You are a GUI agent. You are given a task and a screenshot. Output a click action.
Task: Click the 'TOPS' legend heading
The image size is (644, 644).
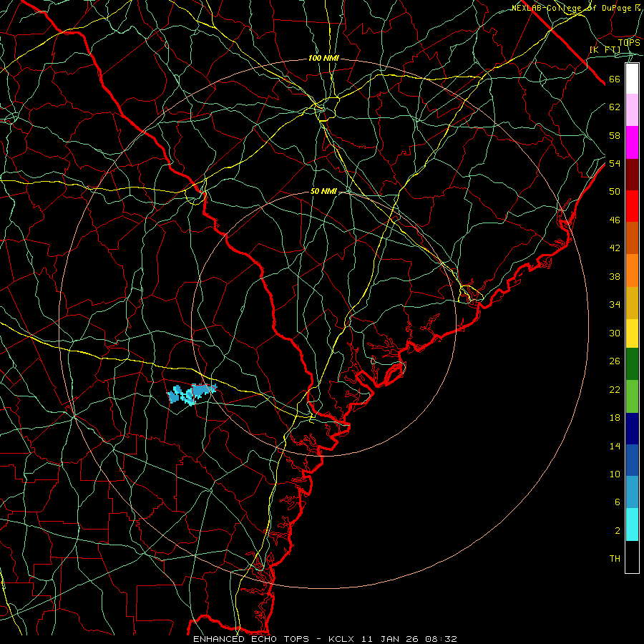[629, 42]
